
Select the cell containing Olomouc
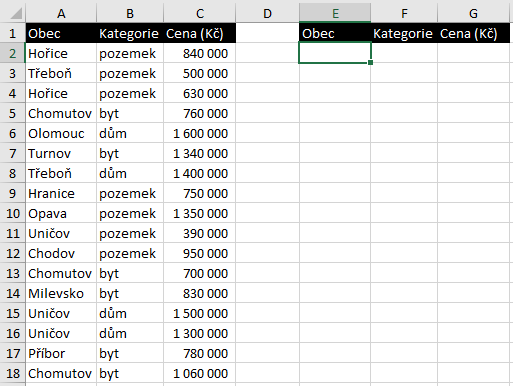point(61,133)
